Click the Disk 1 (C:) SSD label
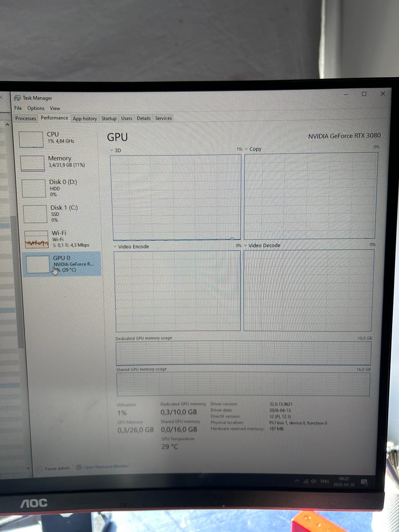Viewport: 399px width, 532px height. tap(64, 214)
